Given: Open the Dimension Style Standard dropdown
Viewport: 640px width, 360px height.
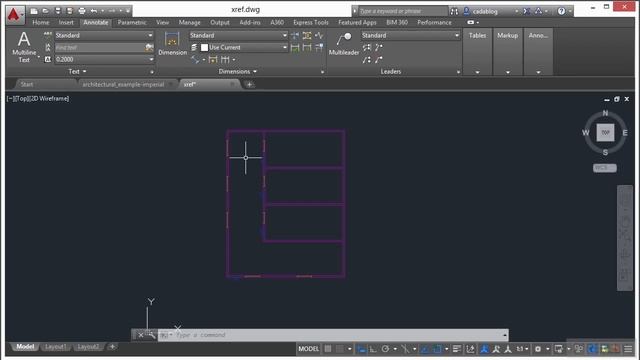Looking at the screenshot, I should [238, 36].
